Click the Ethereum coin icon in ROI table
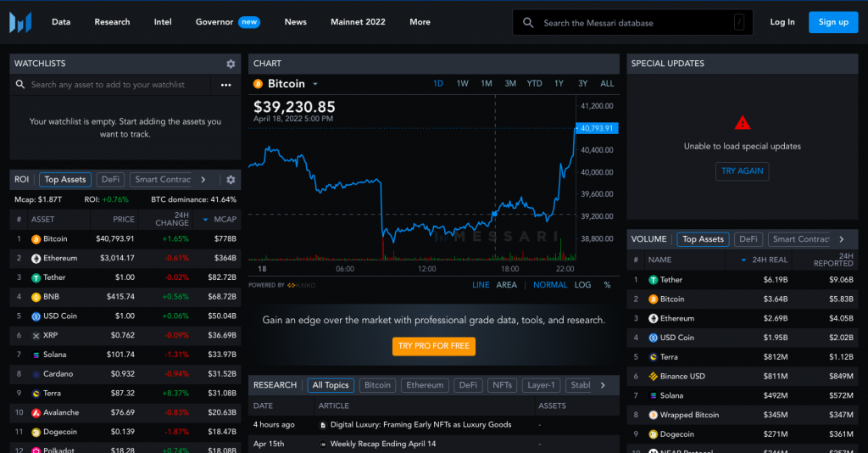 [x=36, y=259]
